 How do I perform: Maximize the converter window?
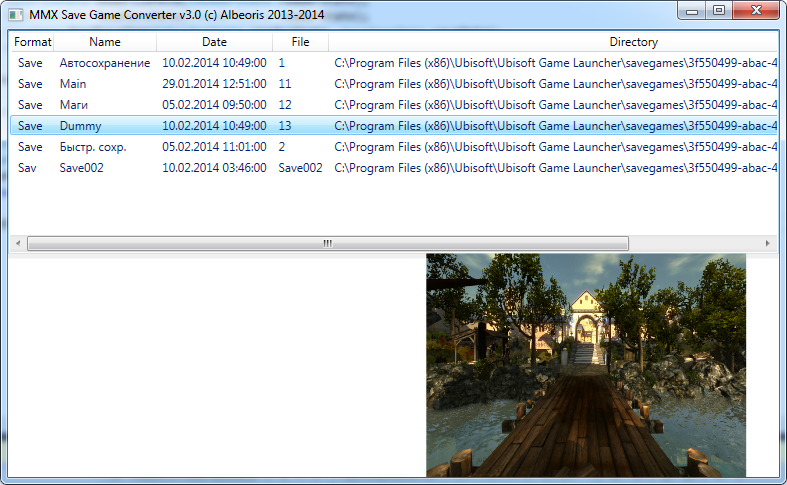click(719, 11)
